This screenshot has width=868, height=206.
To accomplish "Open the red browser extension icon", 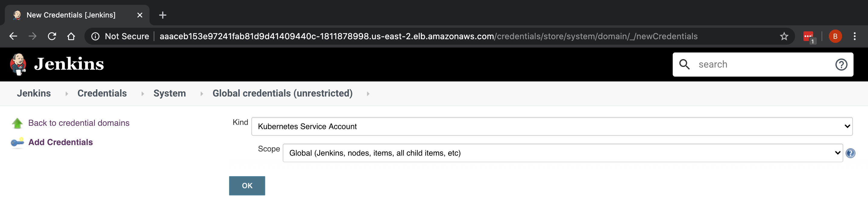I will 808,36.
